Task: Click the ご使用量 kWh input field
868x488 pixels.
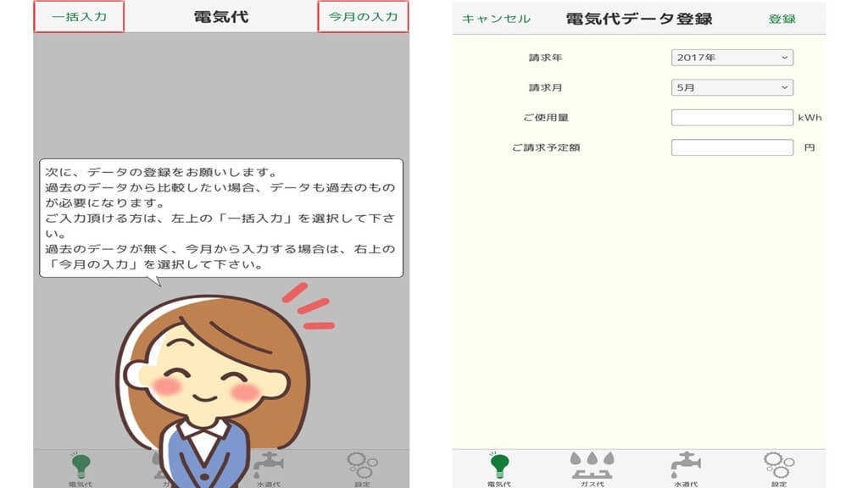Action: (732, 118)
